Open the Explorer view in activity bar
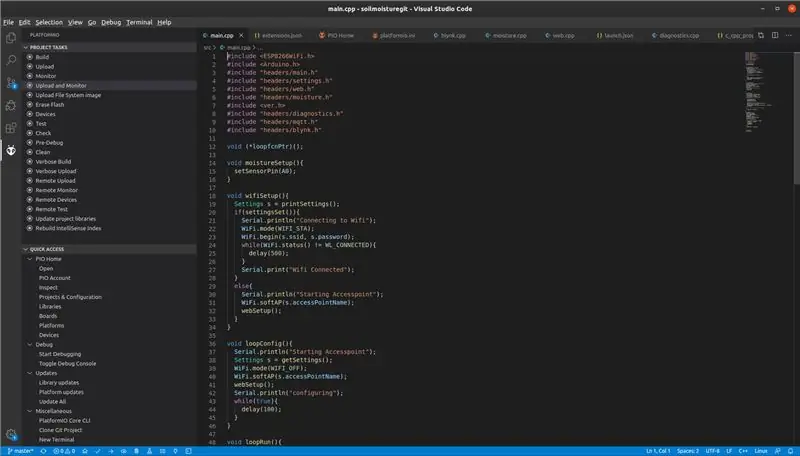800x456 pixels. pos(11,38)
